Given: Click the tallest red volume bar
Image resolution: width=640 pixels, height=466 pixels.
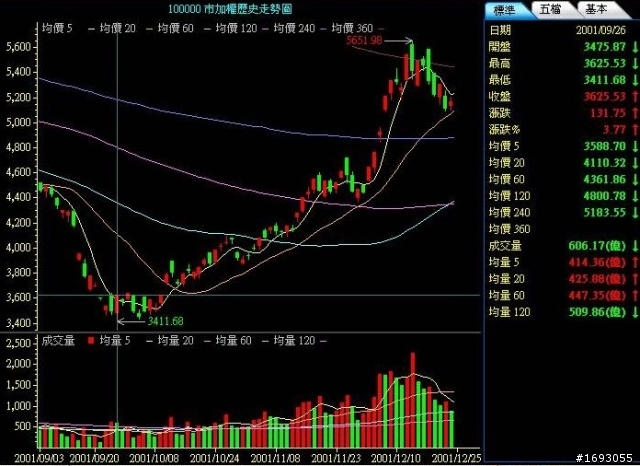Looking at the screenshot, I should point(413,400).
